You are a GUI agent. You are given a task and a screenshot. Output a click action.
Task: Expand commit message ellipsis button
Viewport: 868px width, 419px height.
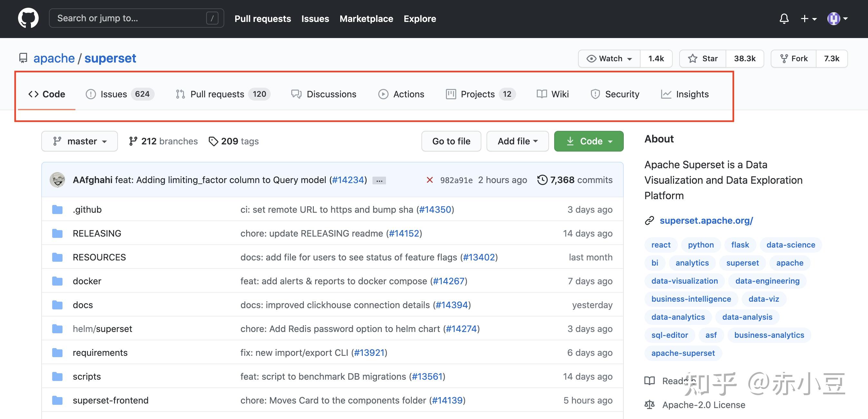(379, 181)
